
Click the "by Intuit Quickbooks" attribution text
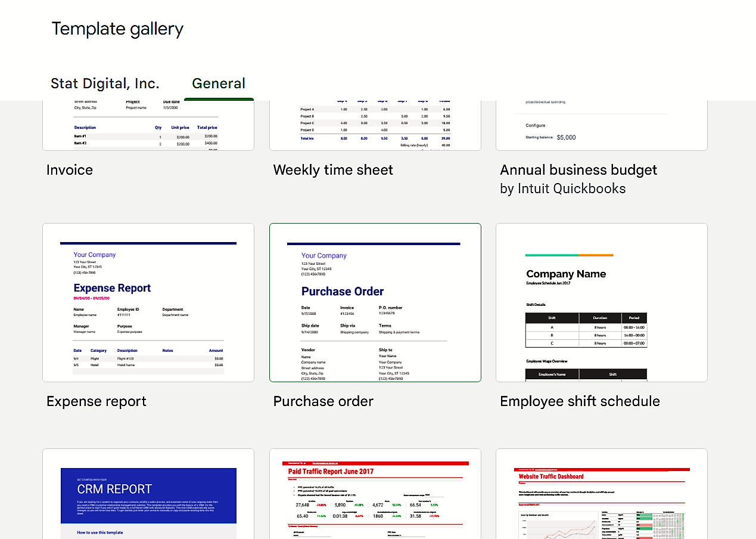[563, 189]
